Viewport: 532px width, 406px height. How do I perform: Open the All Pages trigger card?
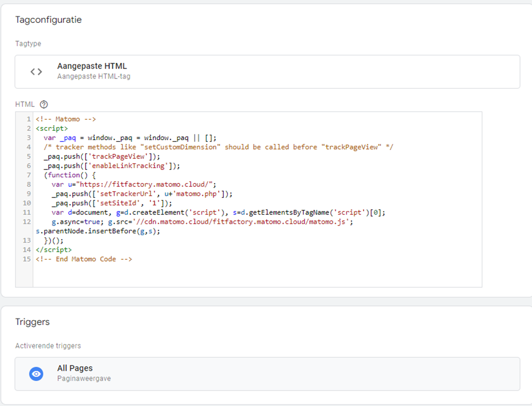[x=267, y=374]
